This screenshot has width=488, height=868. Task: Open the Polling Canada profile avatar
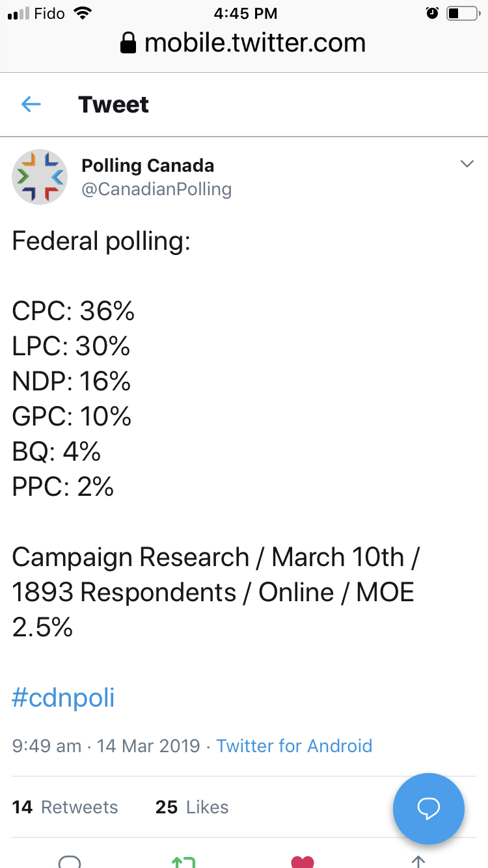[x=40, y=177]
